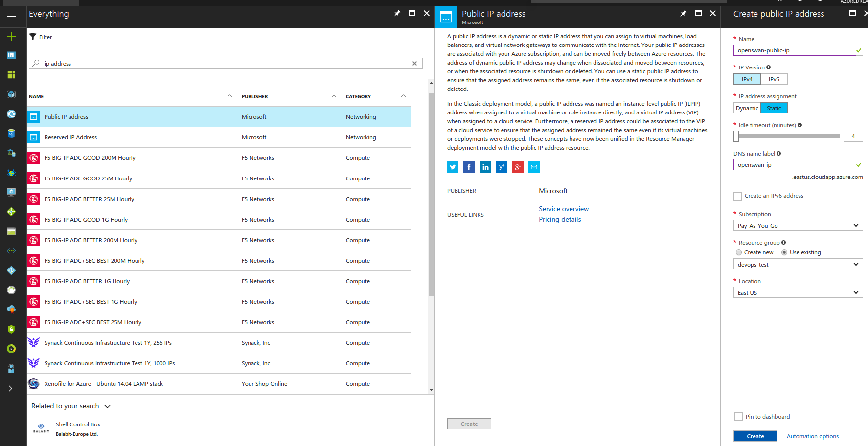This screenshot has width=868, height=446.
Task: Clear the 'ip address' search box
Action: [414, 64]
